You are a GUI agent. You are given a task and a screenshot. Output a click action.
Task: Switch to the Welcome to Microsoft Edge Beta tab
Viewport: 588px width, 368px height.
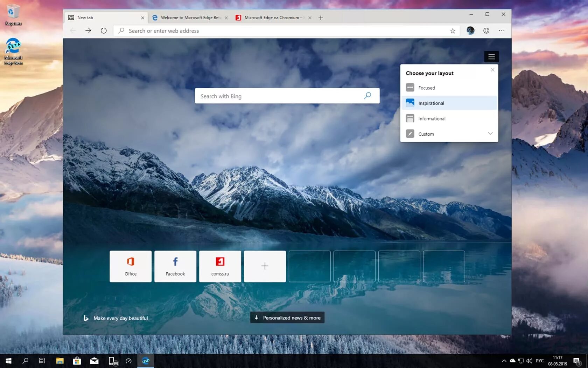191,17
